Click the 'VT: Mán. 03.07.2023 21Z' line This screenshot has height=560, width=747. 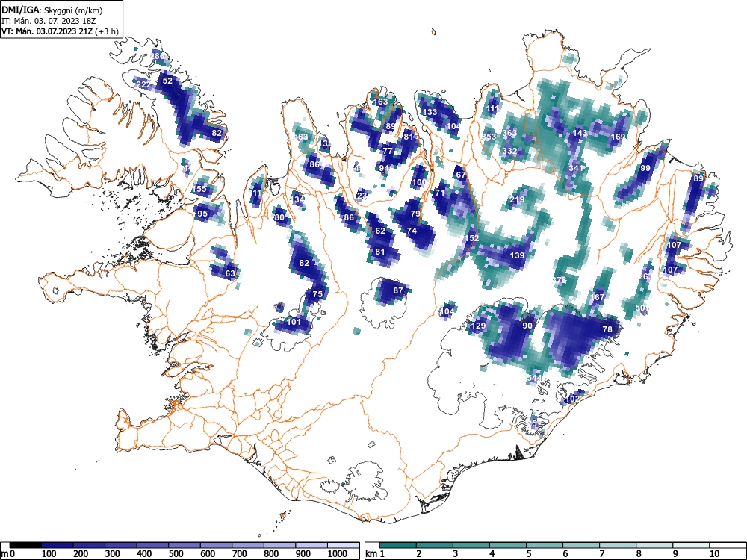pyautogui.click(x=47, y=31)
